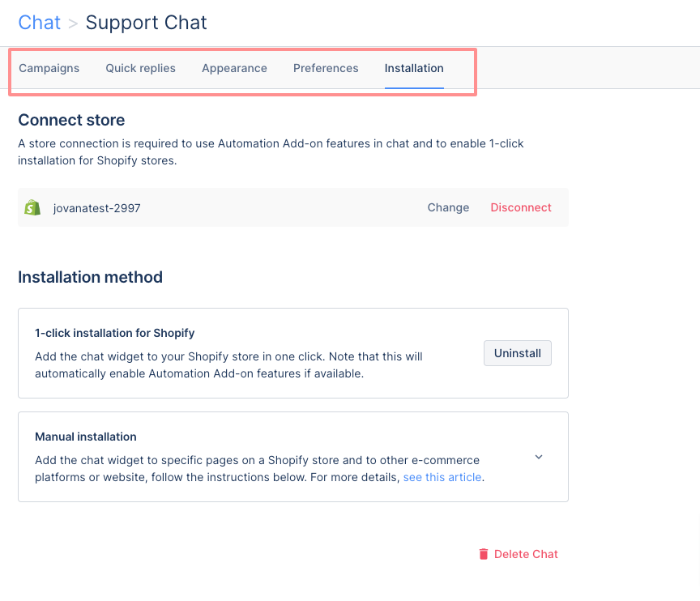Click the 1-click installation for Shopify heading
700x601 pixels.
coord(115,333)
